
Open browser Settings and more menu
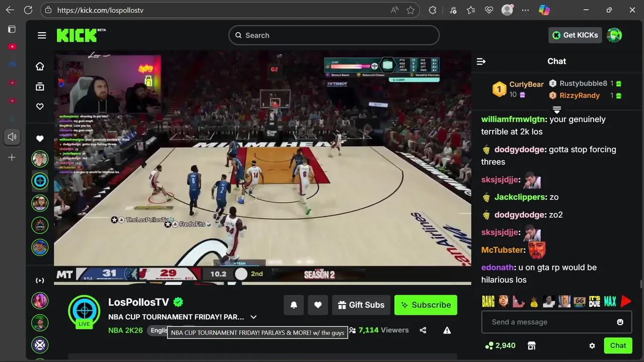525,10
